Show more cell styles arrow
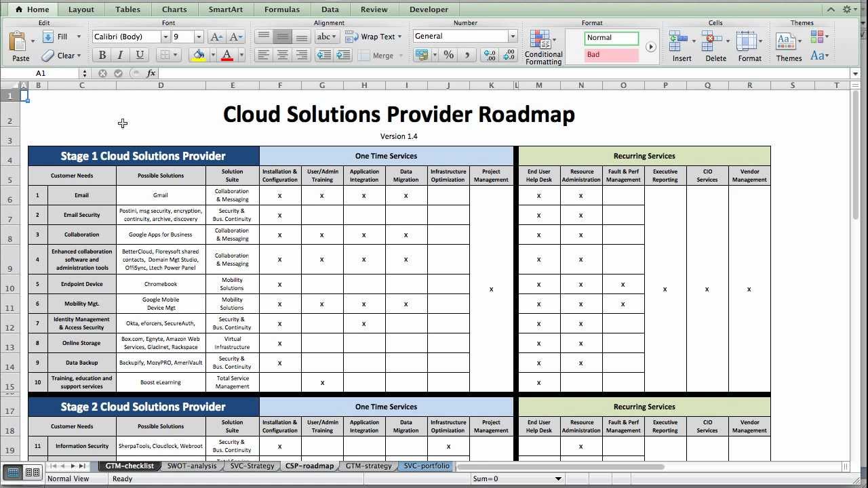 coord(650,47)
